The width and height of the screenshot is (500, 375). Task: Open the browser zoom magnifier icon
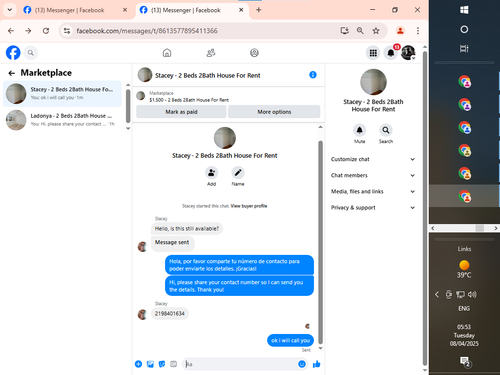click(360, 31)
